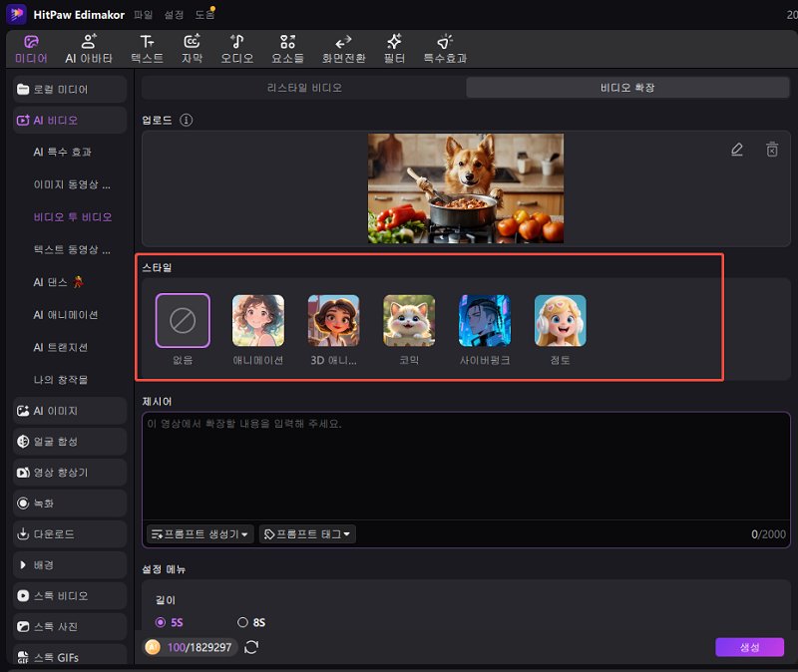Open 스톡 비디오 sidebar section
Screen dimensions: 798x672
(70, 595)
